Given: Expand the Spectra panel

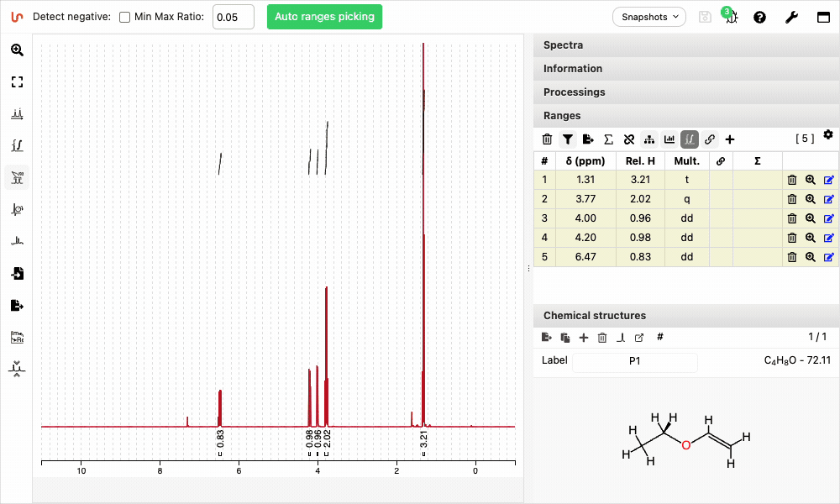Looking at the screenshot, I should pyautogui.click(x=685, y=45).
